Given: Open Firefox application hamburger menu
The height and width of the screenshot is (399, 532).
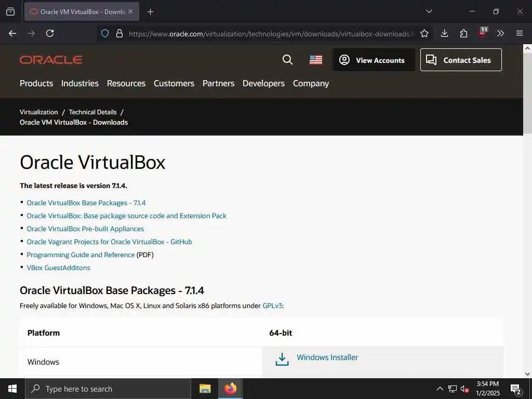Looking at the screenshot, I should coord(520,33).
